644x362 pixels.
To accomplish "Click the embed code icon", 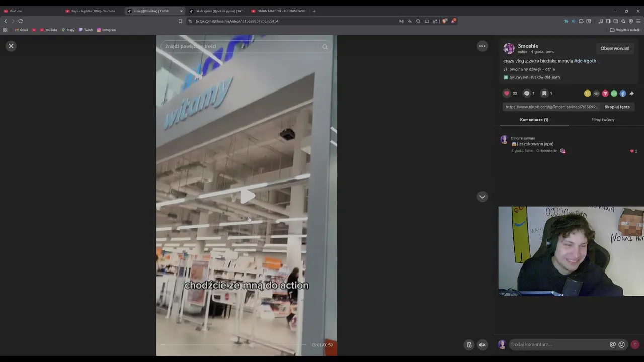I will (x=596, y=93).
